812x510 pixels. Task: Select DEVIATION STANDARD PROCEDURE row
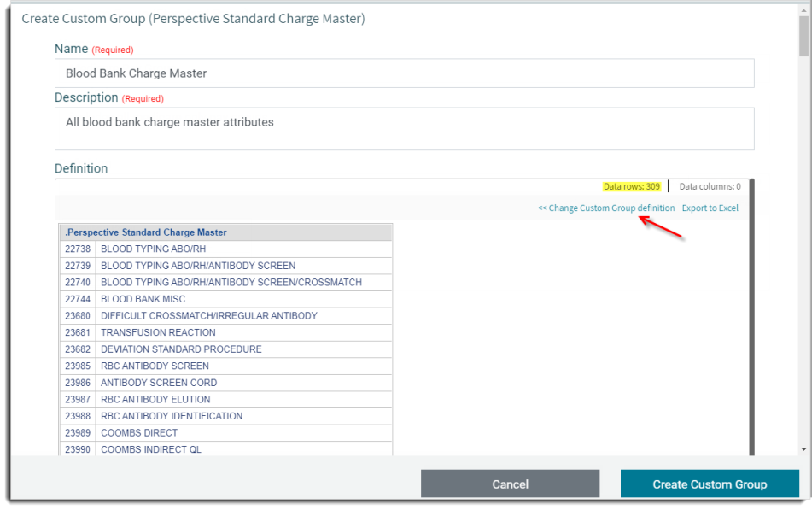(x=181, y=349)
